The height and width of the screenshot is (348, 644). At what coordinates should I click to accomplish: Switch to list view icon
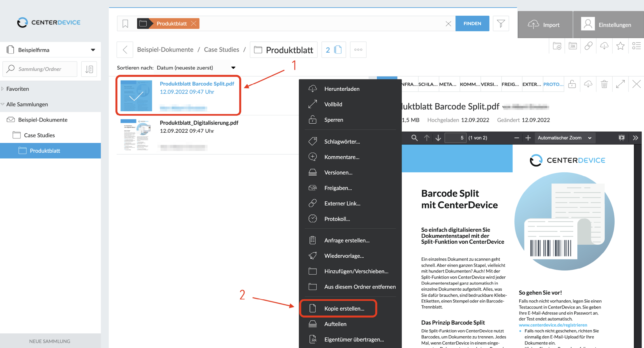pyautogui.click(x=636, y=46)
